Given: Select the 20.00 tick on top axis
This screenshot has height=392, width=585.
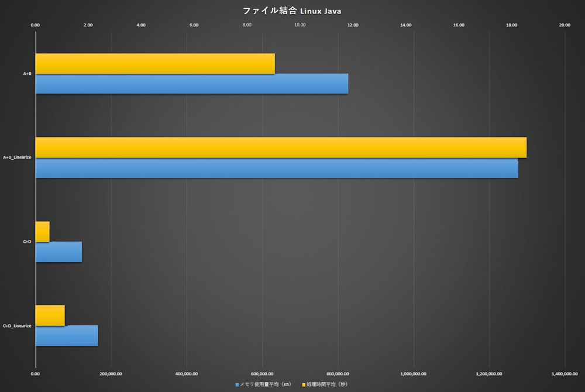Looking at the screenshot, I should pyautogui.click(x=565, y=25).
